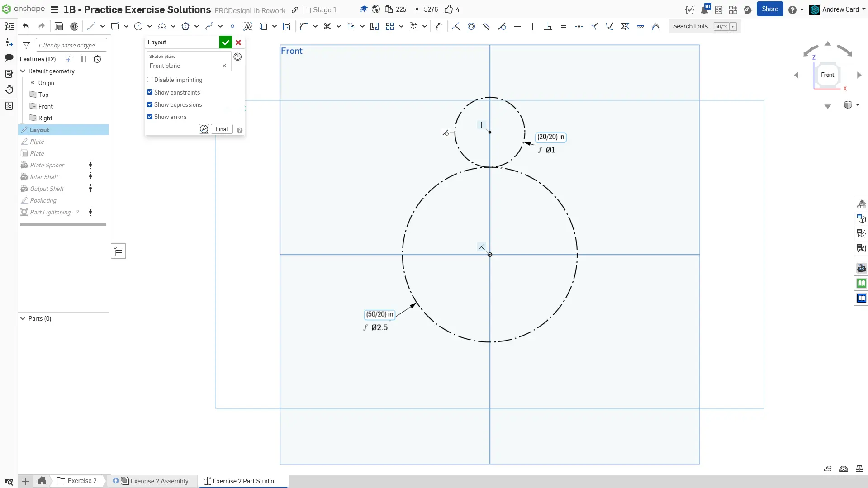Click the blue Share button
Viewport: 868px width, 488px height.
[769, 9]
